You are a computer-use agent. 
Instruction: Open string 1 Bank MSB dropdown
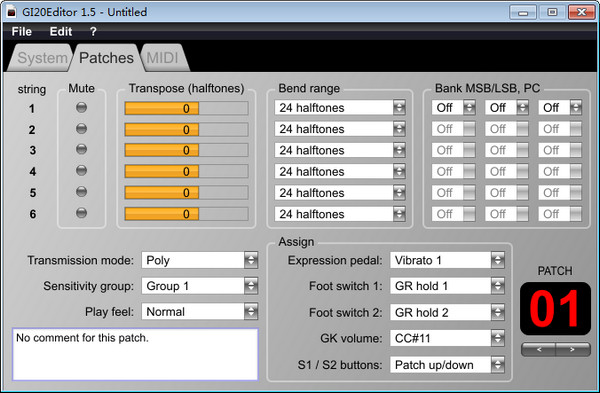[453, 108]
